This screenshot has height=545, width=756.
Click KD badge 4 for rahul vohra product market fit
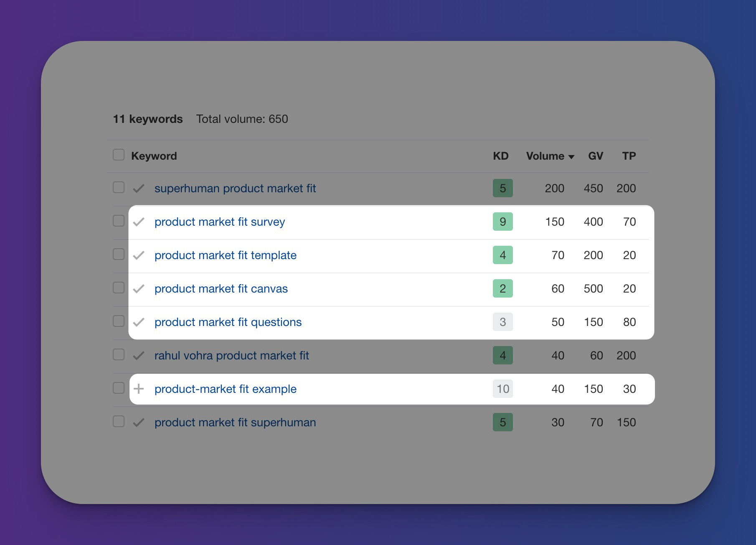click(x=503, y=355)
